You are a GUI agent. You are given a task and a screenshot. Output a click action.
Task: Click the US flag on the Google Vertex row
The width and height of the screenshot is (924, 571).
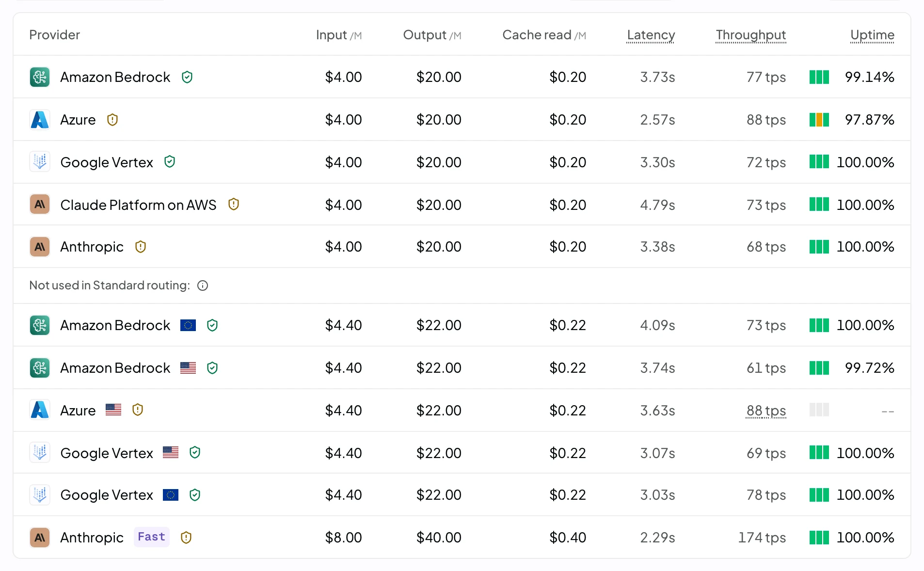[171, 453]
